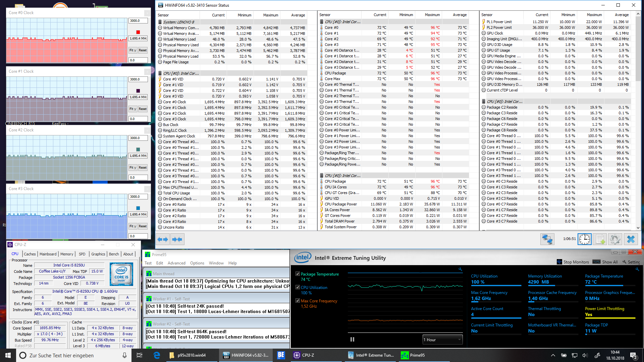Uncheck Package Temperature graph checkbox
This screenshot has height=362, width=644.
pos(298,274)
